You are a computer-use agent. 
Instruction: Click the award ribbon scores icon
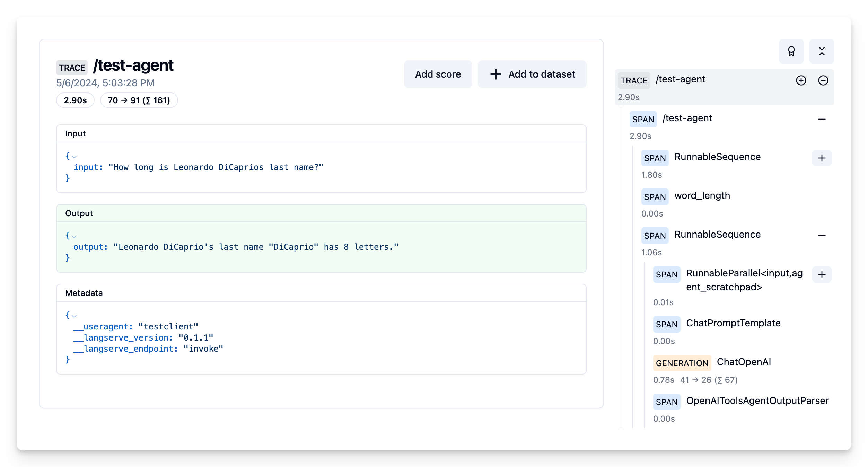[791, 51]
